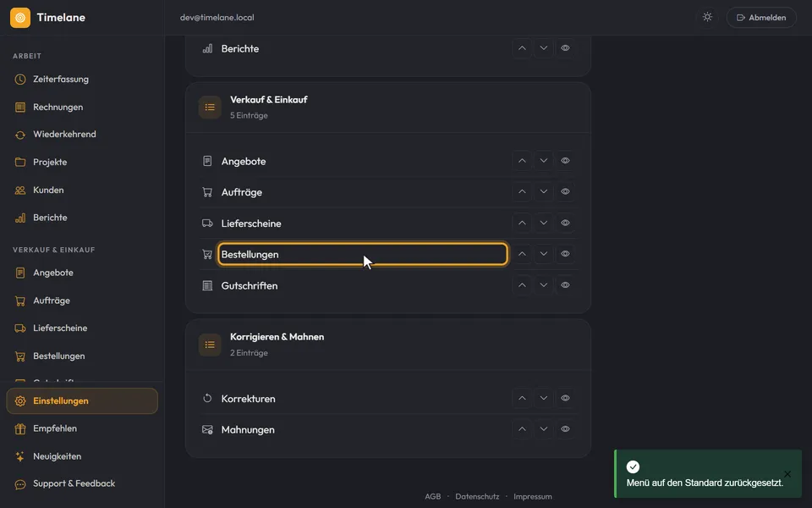
Task: Open the Empfehlen gift icon
Action: [20, 428]
